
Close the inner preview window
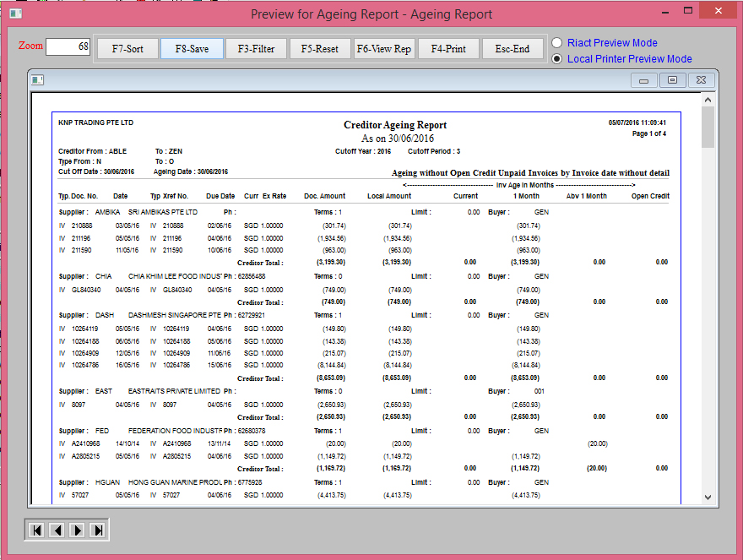[x=701, y=80]
